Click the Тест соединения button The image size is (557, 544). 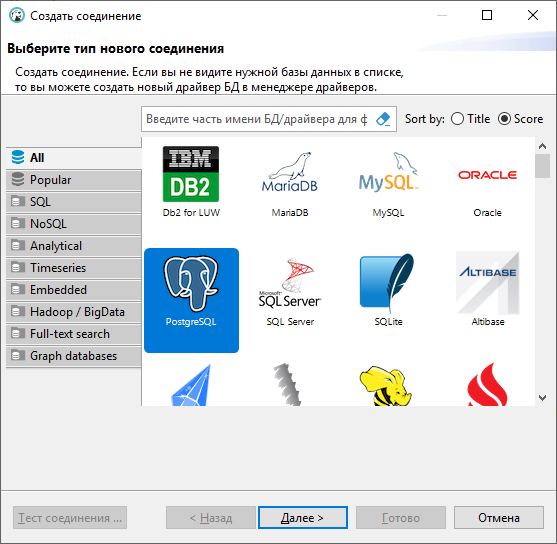tap(70, 518)
